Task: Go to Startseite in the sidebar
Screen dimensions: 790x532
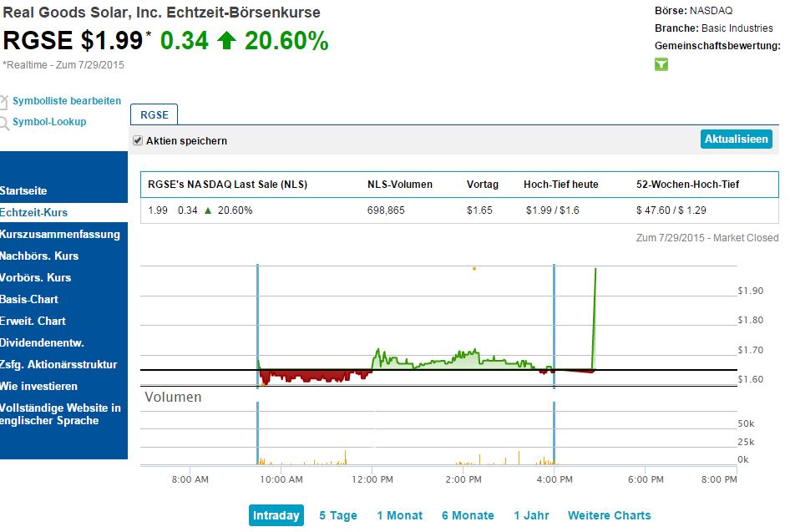Action: 23,191
